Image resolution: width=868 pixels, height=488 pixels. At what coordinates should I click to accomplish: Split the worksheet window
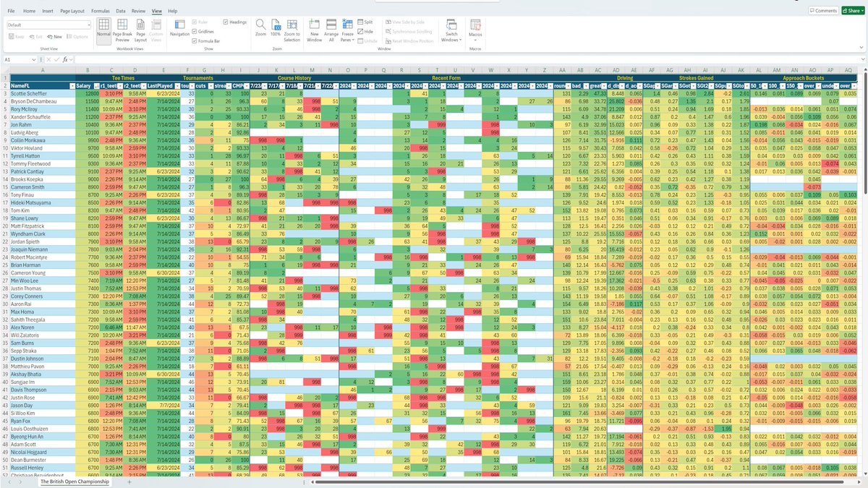[x=367, y=23]
